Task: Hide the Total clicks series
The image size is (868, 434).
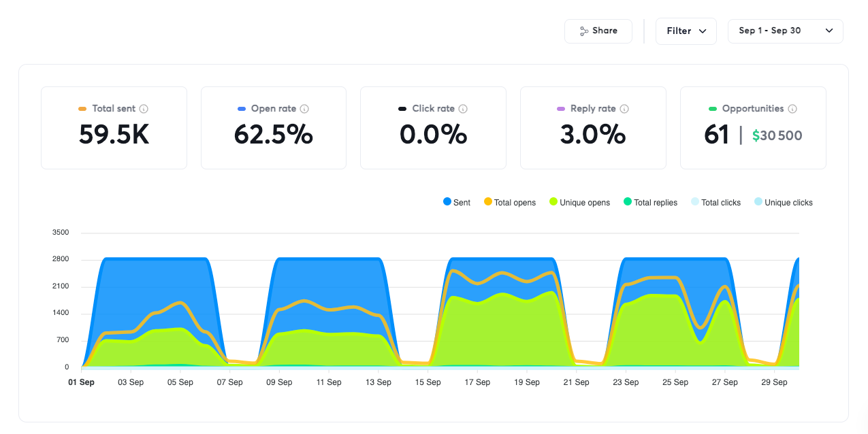Action: coord(716,203)
